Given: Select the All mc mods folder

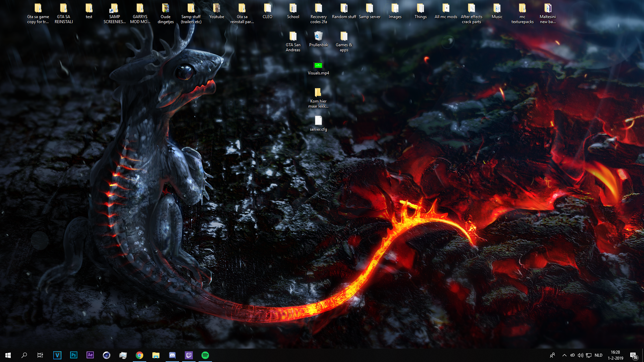Looking at the screenshot, I should point(446,11).
